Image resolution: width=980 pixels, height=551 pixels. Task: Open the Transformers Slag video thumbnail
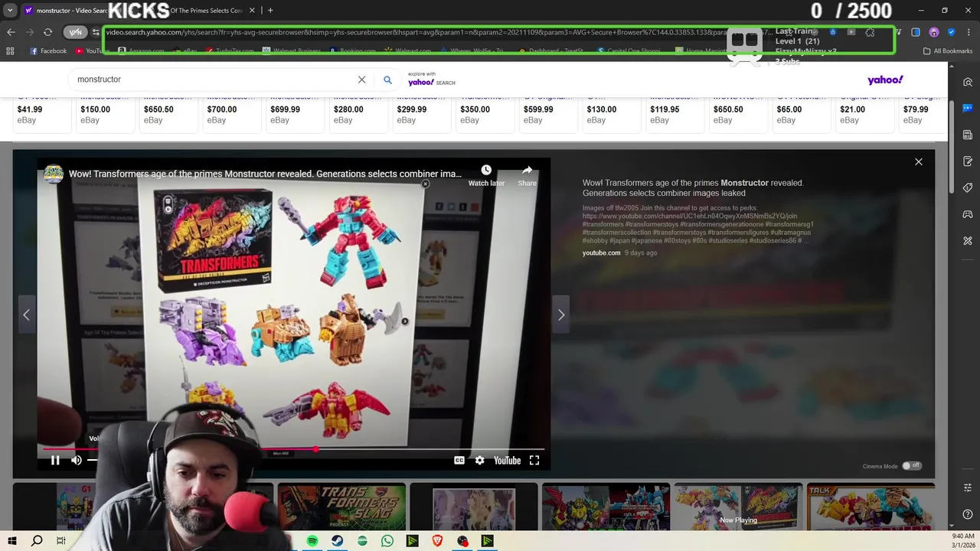[x=341, y=506]
